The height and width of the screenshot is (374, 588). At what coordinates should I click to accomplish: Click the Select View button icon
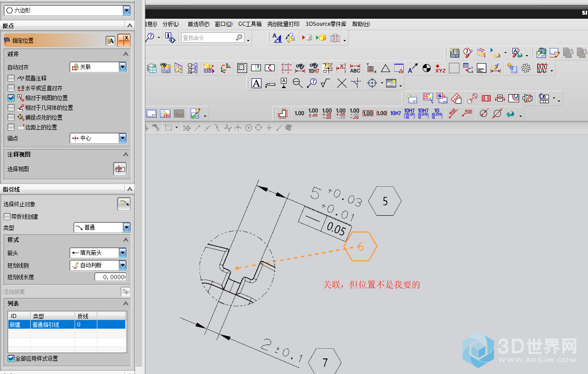(x=120, y=169)
